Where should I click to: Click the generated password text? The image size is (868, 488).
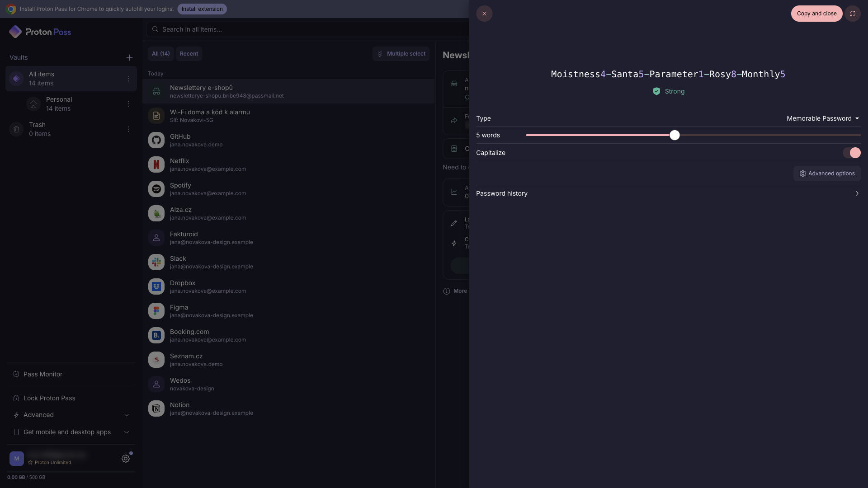[668, 74]
